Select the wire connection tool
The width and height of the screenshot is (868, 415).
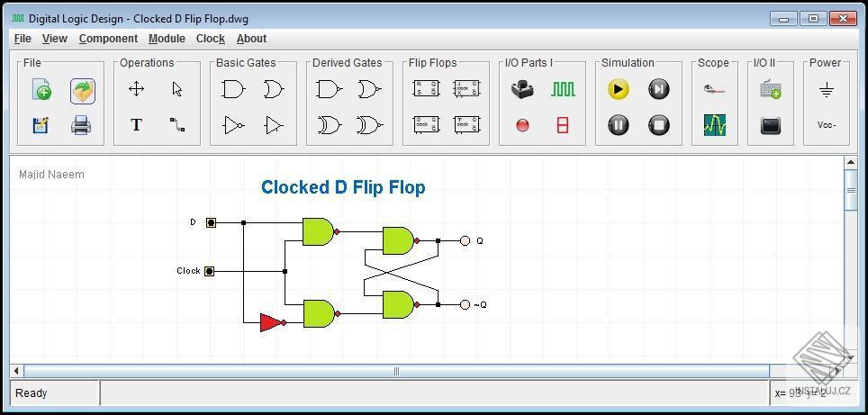tap(177, 124)
